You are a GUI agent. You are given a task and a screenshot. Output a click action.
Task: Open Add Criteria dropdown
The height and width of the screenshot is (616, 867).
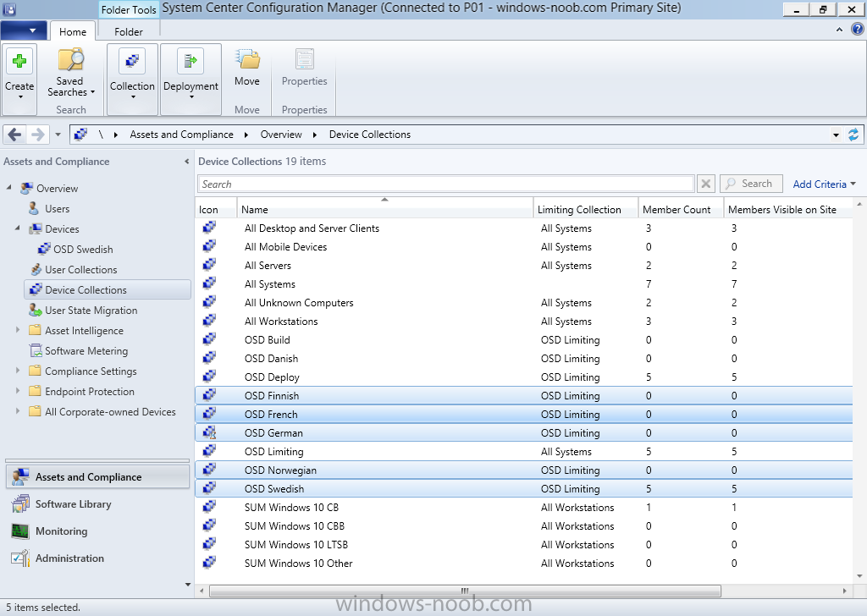tap(824, 184)
